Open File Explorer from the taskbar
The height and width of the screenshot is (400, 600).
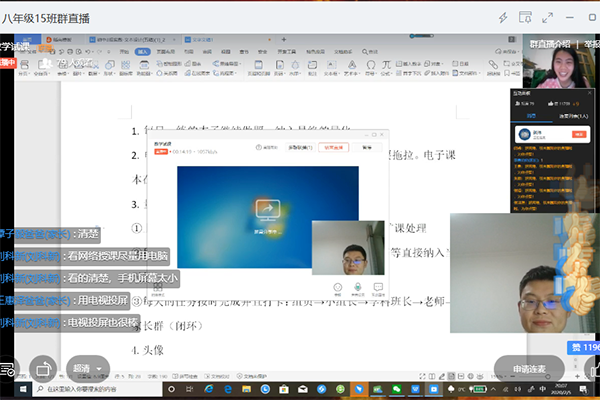click(x=246, y=389)
